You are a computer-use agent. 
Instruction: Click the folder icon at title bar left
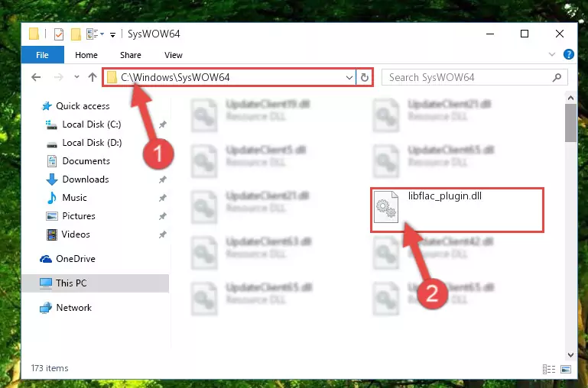[34, 34]
